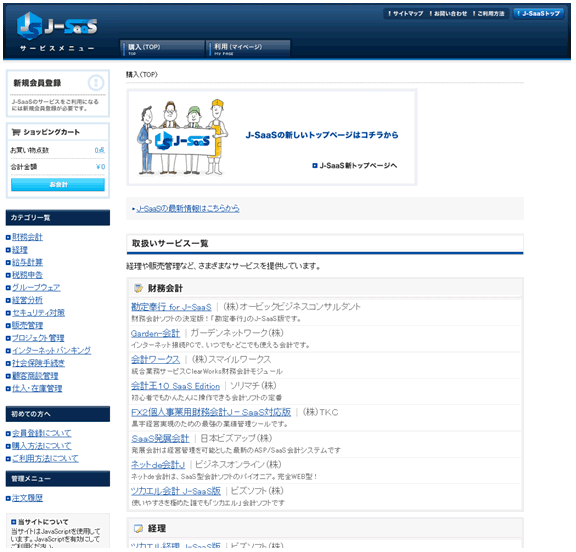Open 注文履歴 in 管理メニュー
576x552 pixels.
pos(28,498)
